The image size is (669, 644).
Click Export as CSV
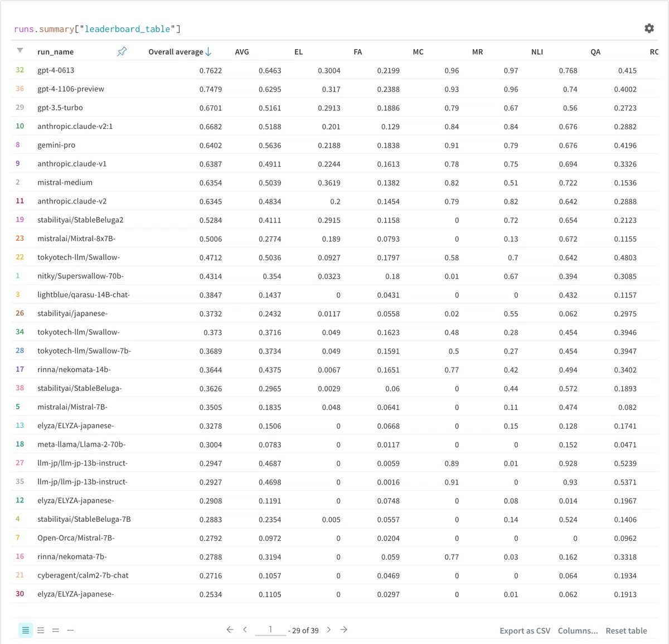[525, 631]
